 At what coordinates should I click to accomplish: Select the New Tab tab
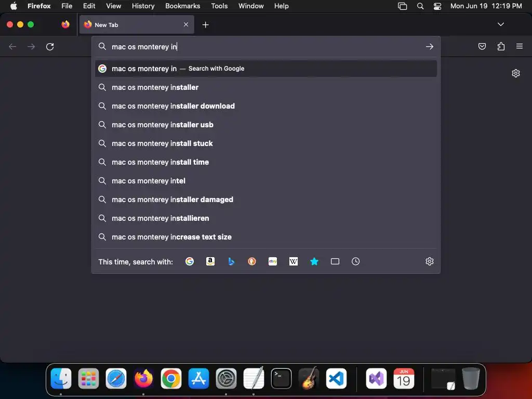pyautogui.click(x=137, y=24)
